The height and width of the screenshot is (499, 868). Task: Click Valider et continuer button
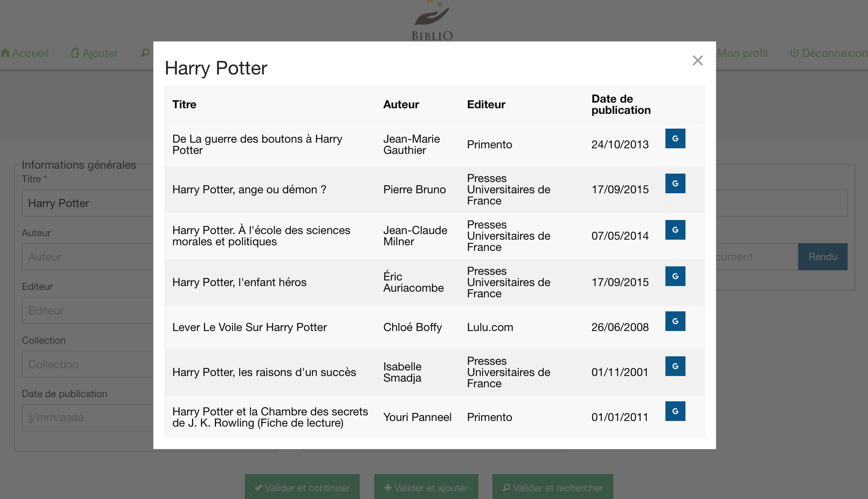tap(302, 487)
